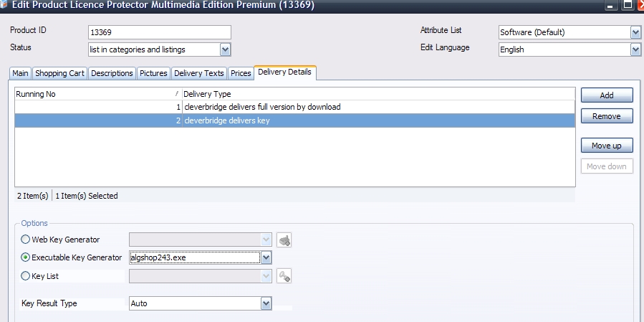Open the Edit Language dropdown
The height and width of the screenshot is (322, 644).
[635, 49]
